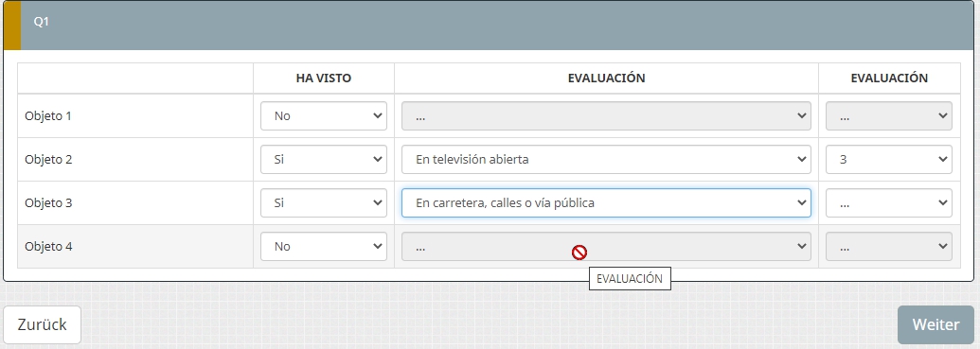Click the disabled narrow EVALUACIÓN dropdown for Objeto 4
Image resolution: width=980 pixels, height=349 pixels.
click(889, 247)
